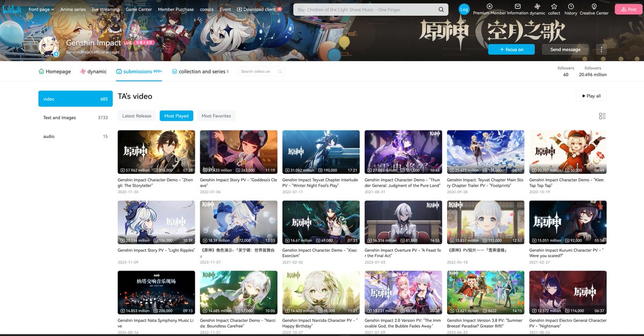Click the 07:38 duration on Zhongli thumbnail

tap(187, 170)
